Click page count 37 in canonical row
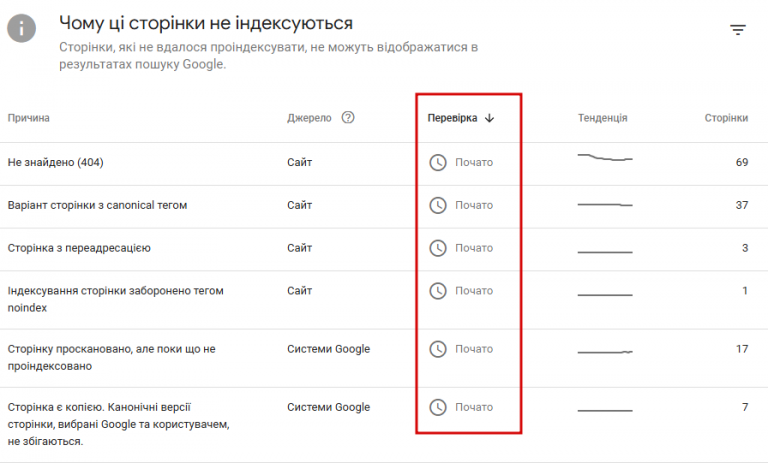 tap(741, 205)
